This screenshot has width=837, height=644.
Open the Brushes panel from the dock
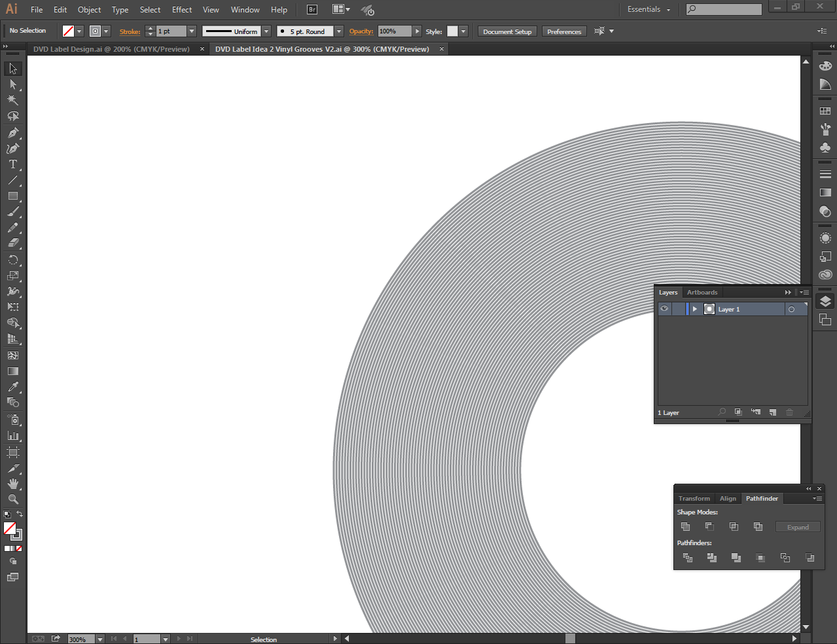point(825,130)
